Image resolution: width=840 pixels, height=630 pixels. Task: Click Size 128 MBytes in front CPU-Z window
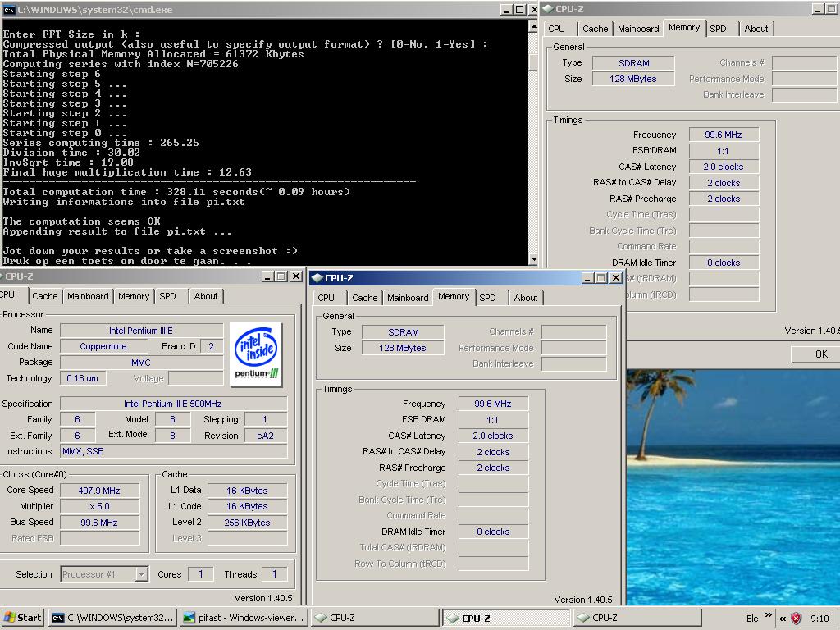pyautogui.click(x=403, y=348)
